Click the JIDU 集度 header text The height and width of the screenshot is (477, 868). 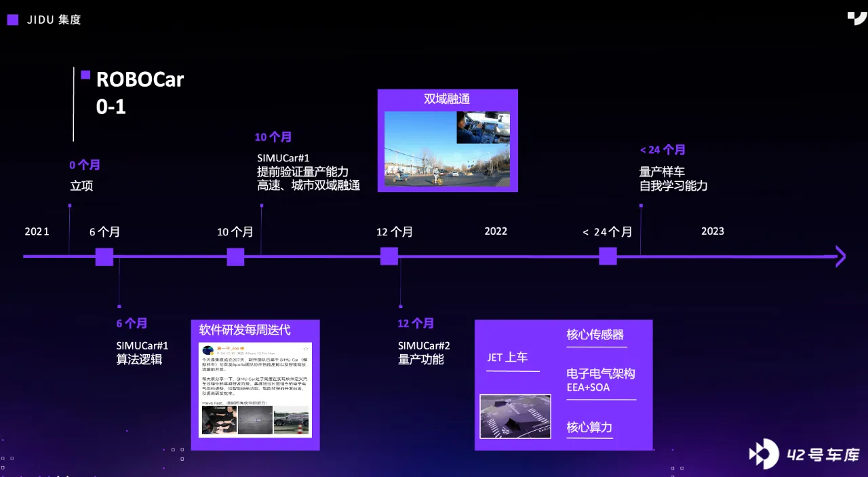click(x=54, y=20)
